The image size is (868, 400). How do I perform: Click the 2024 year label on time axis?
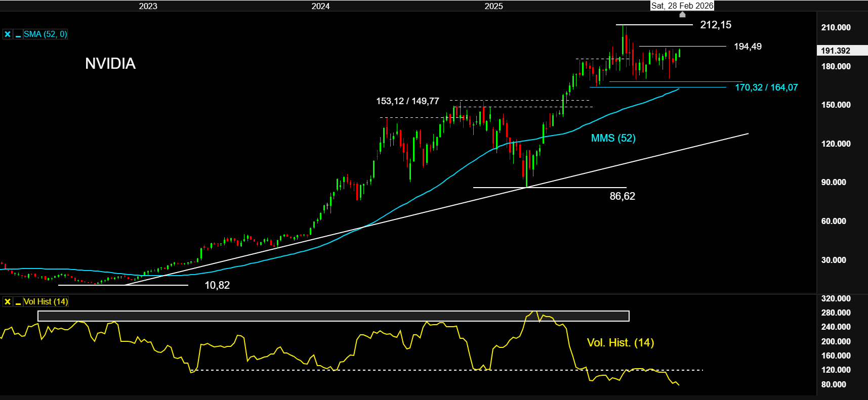[320, 6]
